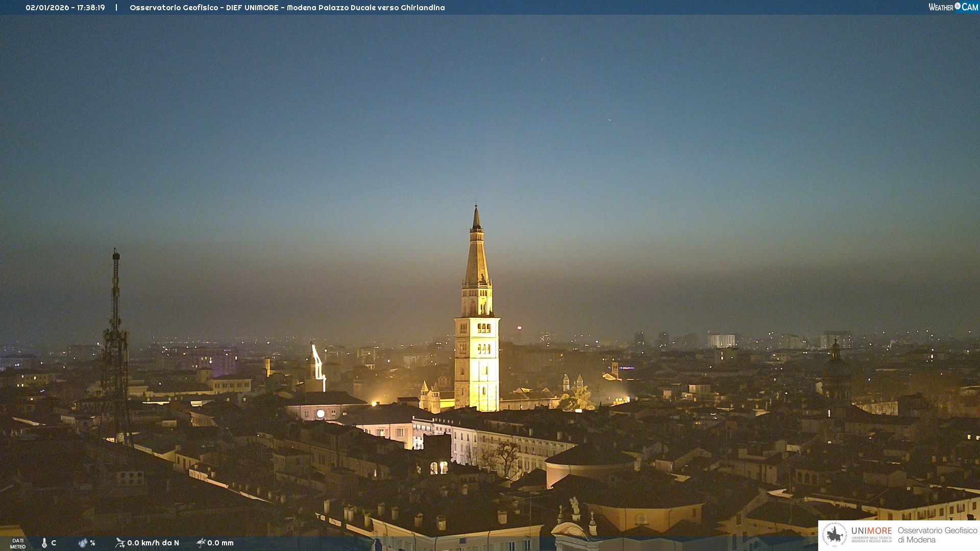Click the white clock face on building

pyautogui.click(x=321, y=414)
